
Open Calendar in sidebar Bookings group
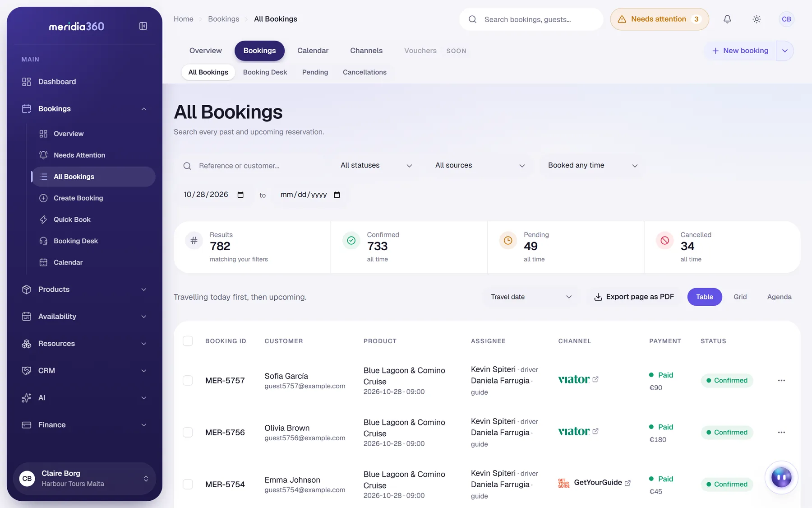(x=93, y=262)
